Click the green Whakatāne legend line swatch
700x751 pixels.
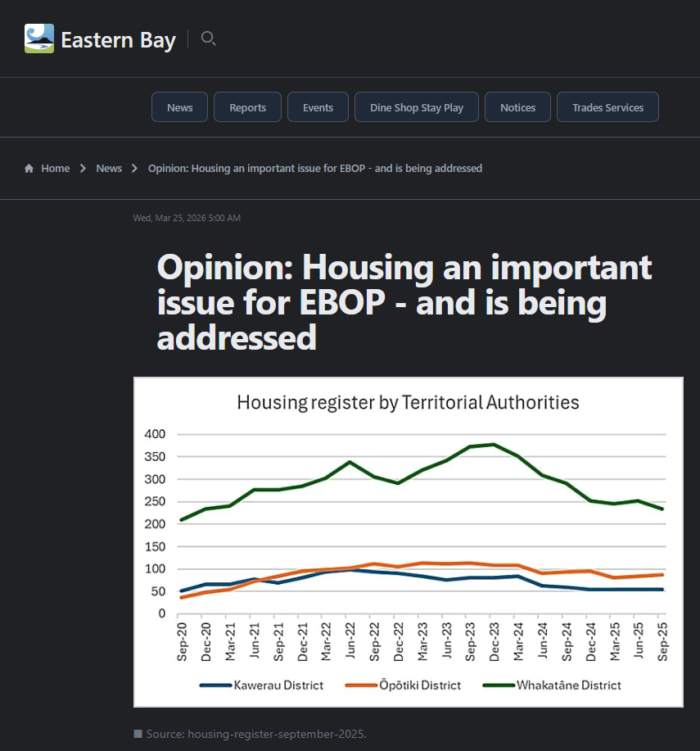click(499, 685)
